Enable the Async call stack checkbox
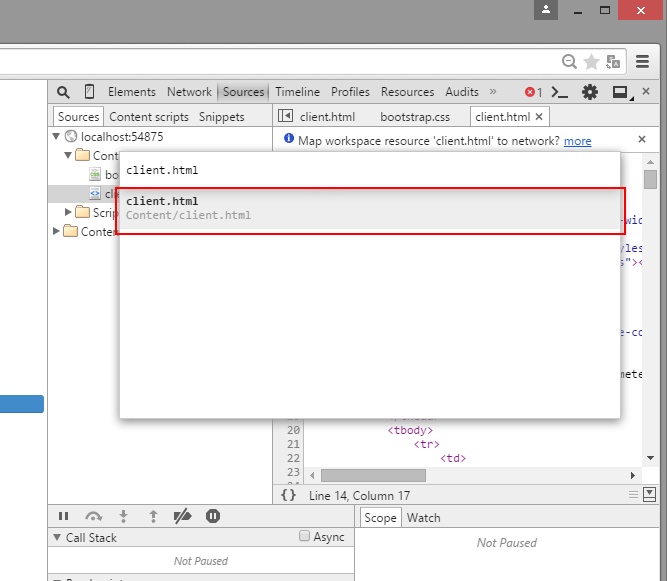This screenshot has height=581, width=667. (x=304, y=536)
